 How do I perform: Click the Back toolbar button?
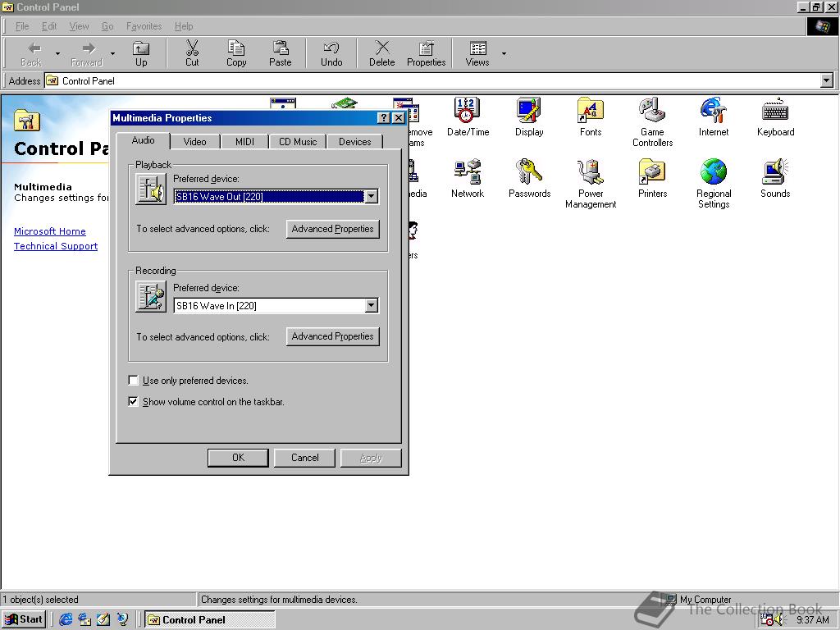tap(31, 53)
